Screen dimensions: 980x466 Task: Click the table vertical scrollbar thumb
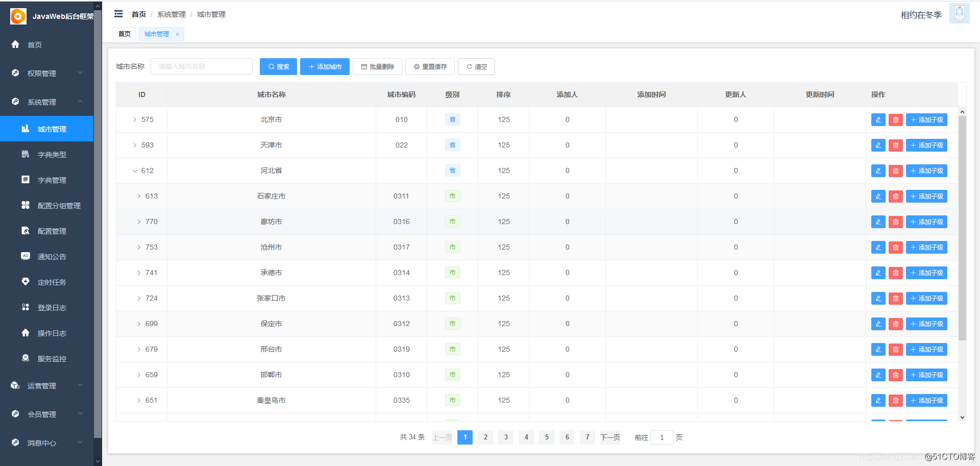pos(962,228)
